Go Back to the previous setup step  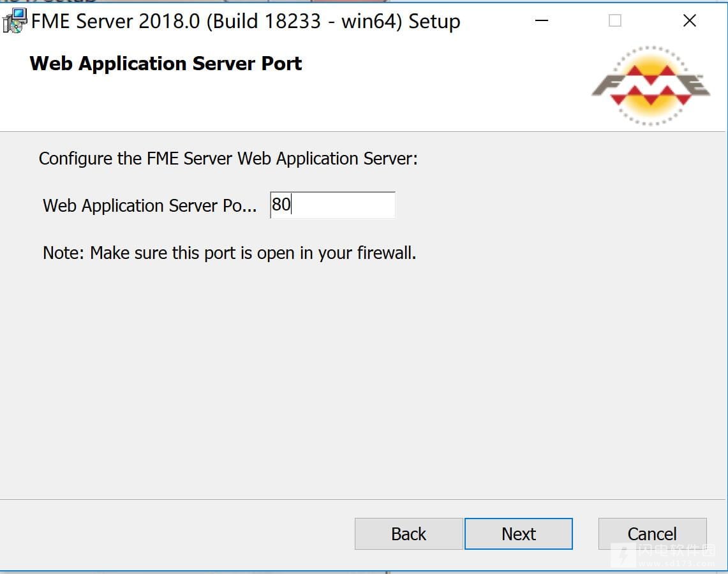point(408,534)
